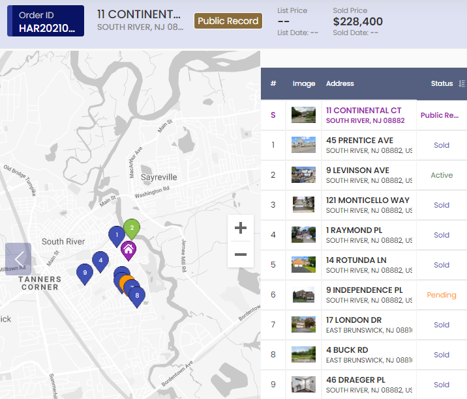Open the Order ID HAR20210 box
This screenshot has height=399, width=467.
45,21
